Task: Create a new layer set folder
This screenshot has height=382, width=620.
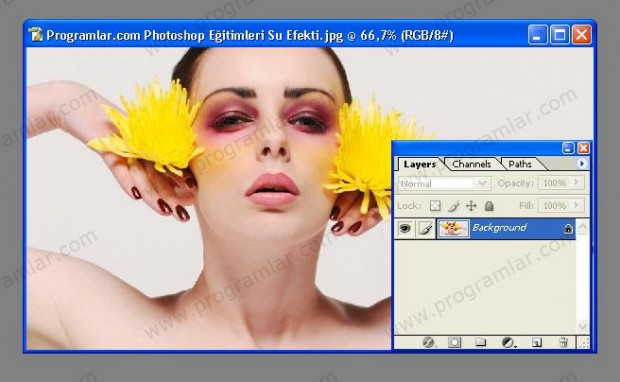Action: pyautogui.click(x=480, y=342)
